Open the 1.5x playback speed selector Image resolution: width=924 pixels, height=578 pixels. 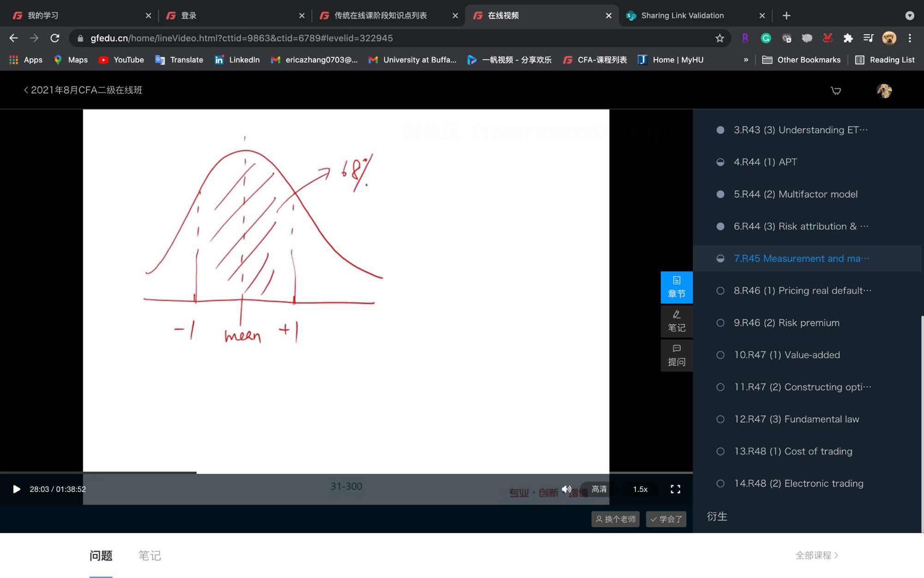640,489
